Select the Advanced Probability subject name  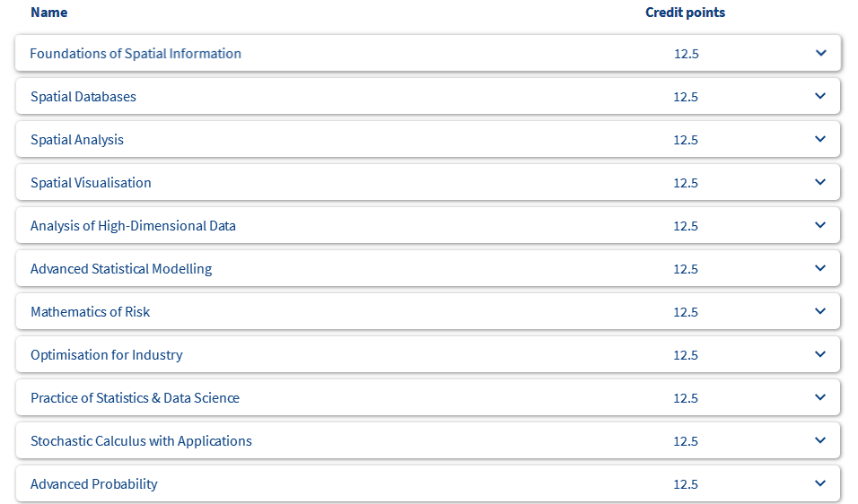click(94, 484)
